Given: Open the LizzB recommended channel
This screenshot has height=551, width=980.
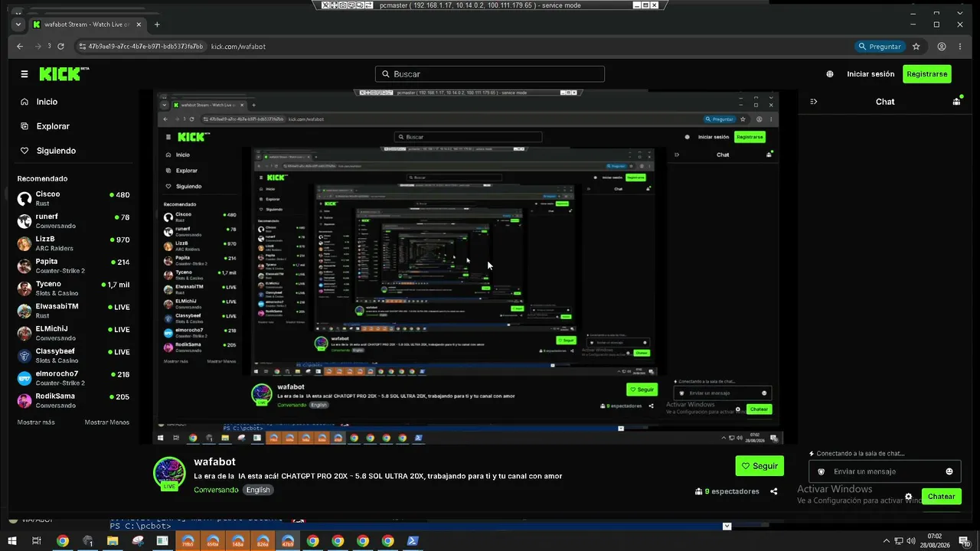Looking at the screenshot, I should coord(73,243).
